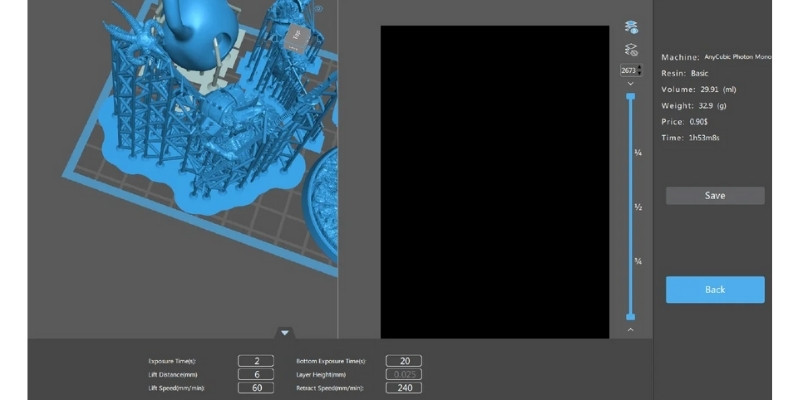Click the Weight: 32.9 (g) text
The height and width of the screenshot is (400, 800).
[x=693, y=106]
